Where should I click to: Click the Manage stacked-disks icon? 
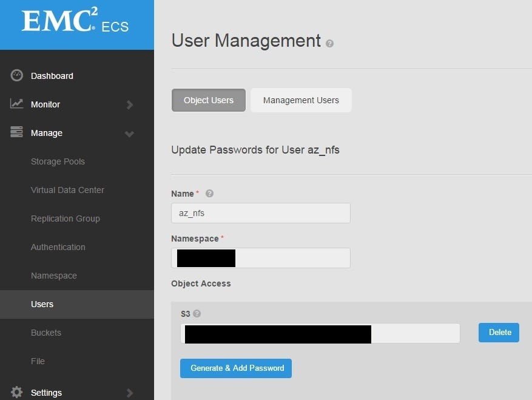[x=16, y=132]
